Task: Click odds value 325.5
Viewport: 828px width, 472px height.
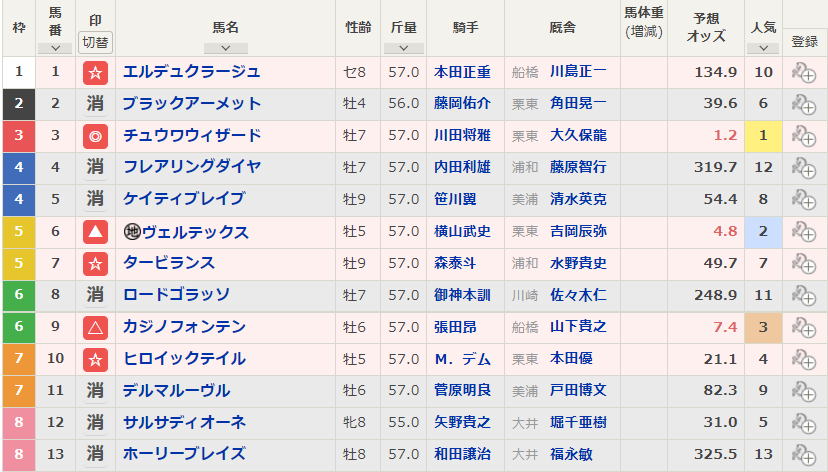Action: [715, 455]
